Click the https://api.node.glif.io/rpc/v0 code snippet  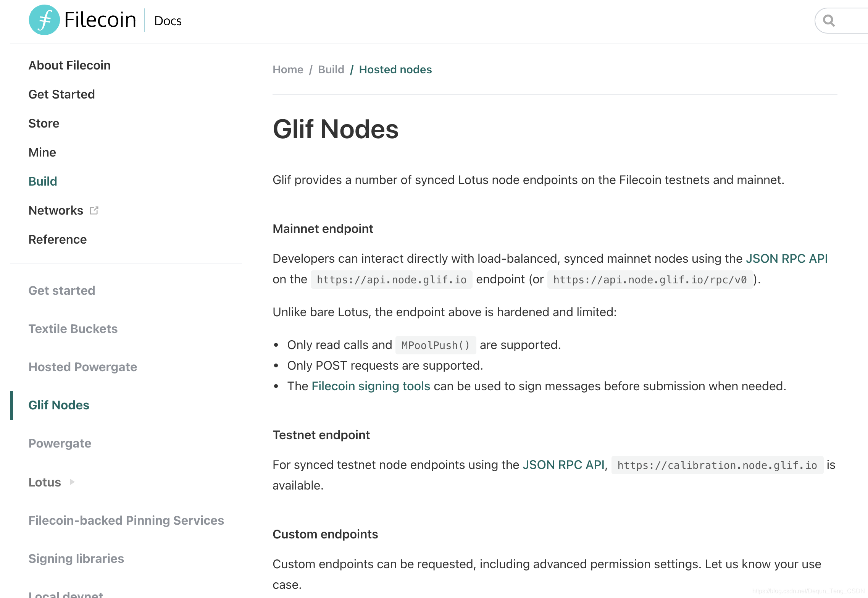coord(650,280)
